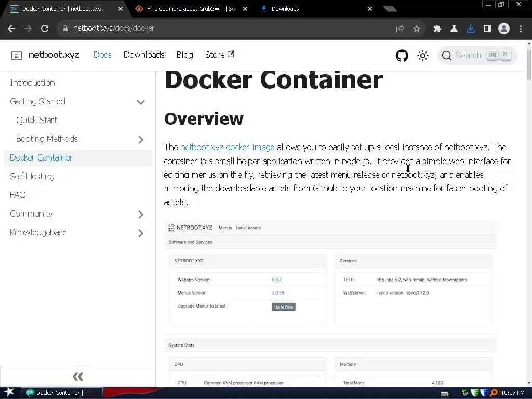This screenshot has width=532, height=399.
Task: Share this page via share icon
Action: [400, 29]
